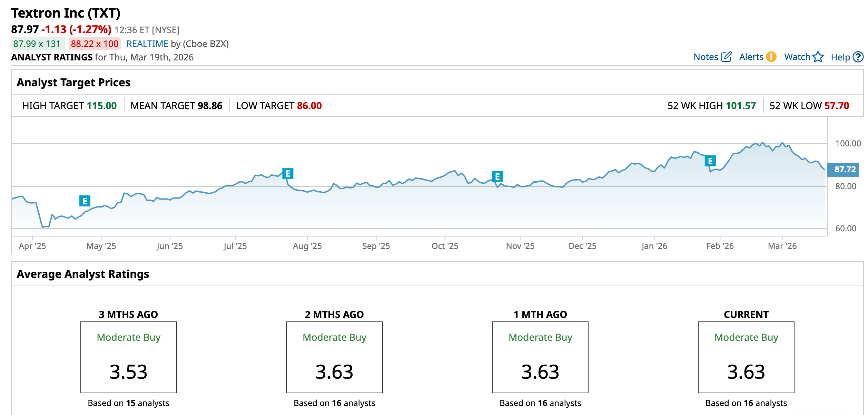
Task: Click the green bid price 87.99 x 131
Action: (37, 44)
